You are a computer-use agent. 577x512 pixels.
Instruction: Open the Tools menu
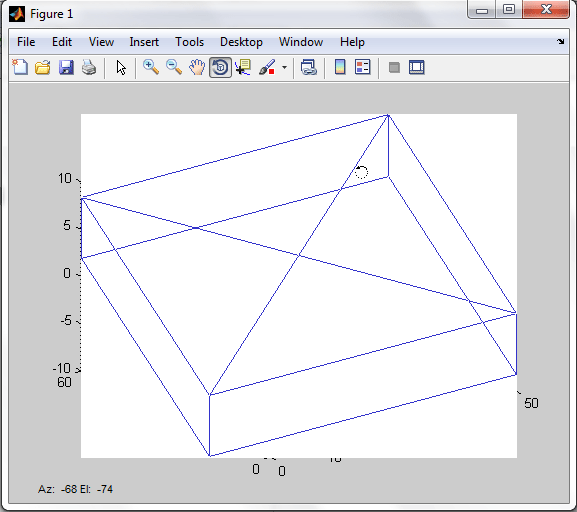click(189, 42)
